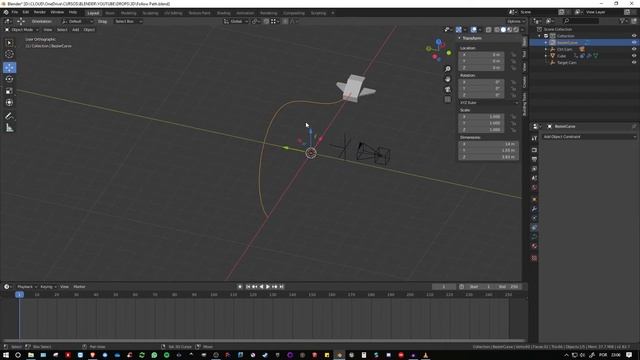Screen dimensions: 640x360
Task: Select the Cursor tool
Action: pos(9,54)
